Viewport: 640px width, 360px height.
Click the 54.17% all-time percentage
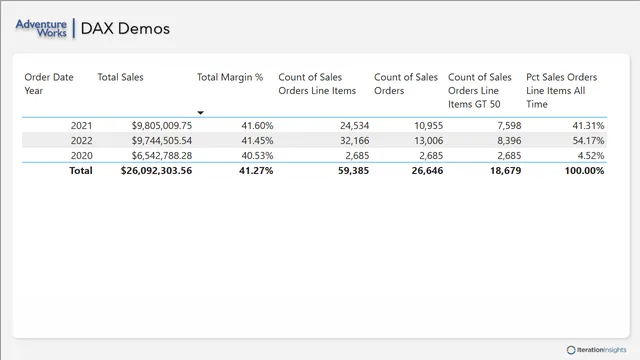pos(588,140)
